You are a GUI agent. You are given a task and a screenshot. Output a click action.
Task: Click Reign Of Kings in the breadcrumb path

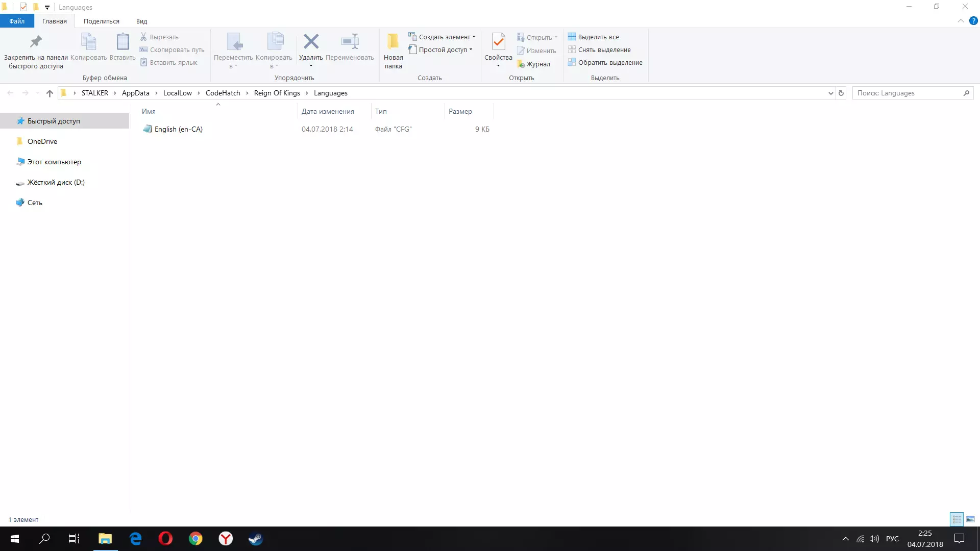pos(277,93)
